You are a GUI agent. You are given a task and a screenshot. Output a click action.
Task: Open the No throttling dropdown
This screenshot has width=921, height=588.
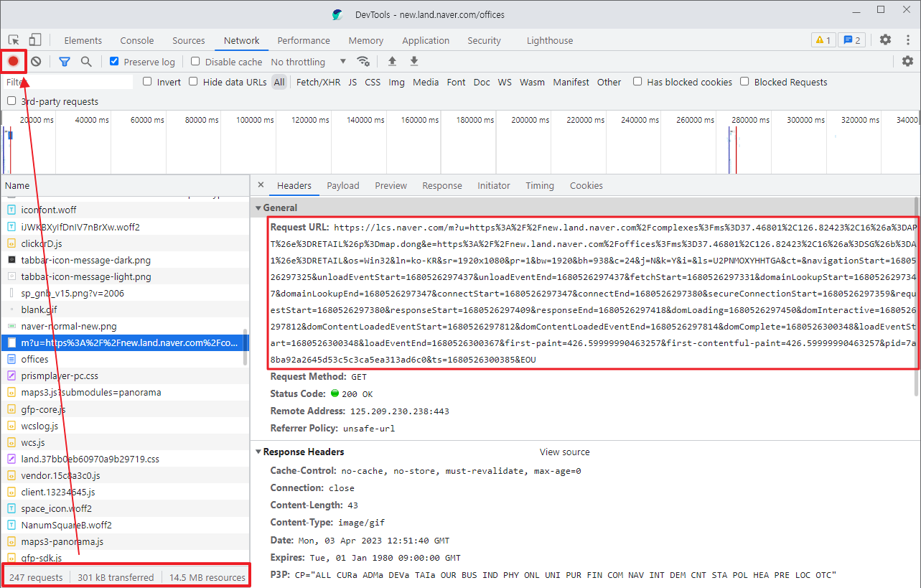(x=309, y=62)
